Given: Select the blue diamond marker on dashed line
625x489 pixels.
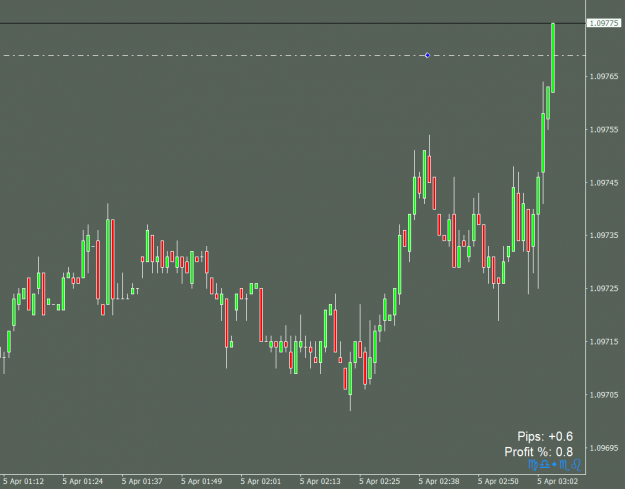Looking at the screenshot, I should point(427,55).
